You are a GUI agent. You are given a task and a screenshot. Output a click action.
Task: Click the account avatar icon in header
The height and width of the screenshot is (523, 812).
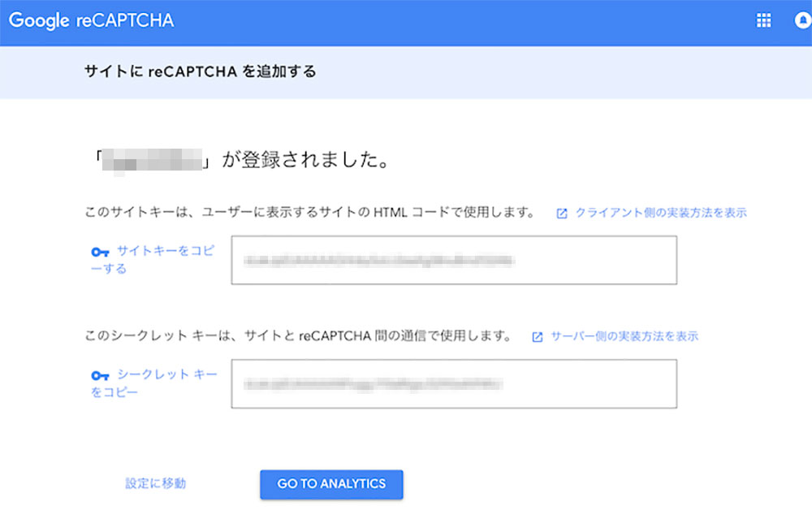point(803,21)
